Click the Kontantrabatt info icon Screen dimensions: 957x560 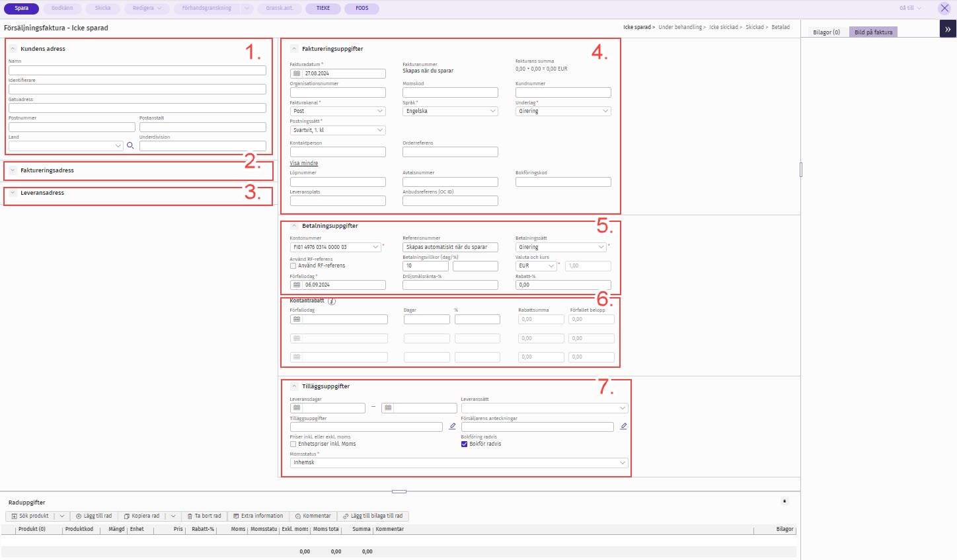click(x=332, y=301)
